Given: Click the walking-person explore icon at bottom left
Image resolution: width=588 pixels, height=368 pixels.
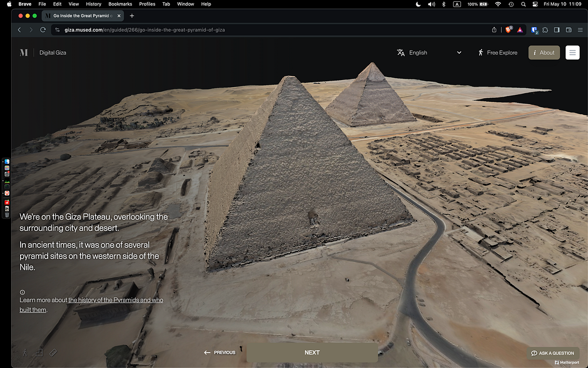Looking at the screenshot, I should 25,353.
